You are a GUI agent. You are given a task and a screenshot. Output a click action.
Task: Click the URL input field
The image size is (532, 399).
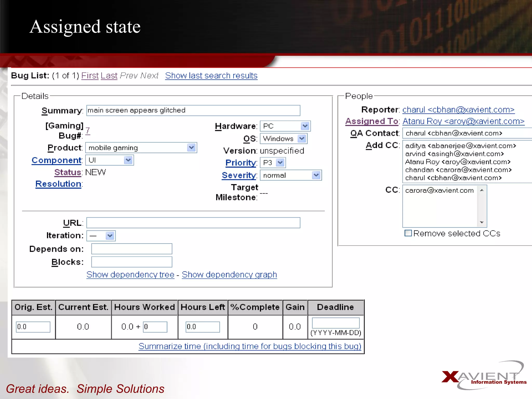point(193,223)
